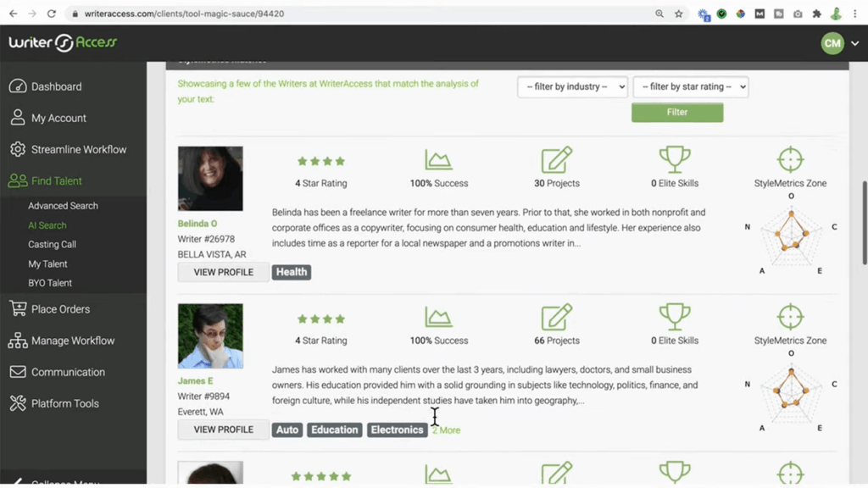Click the Find Talent people icon

(18, 181)
